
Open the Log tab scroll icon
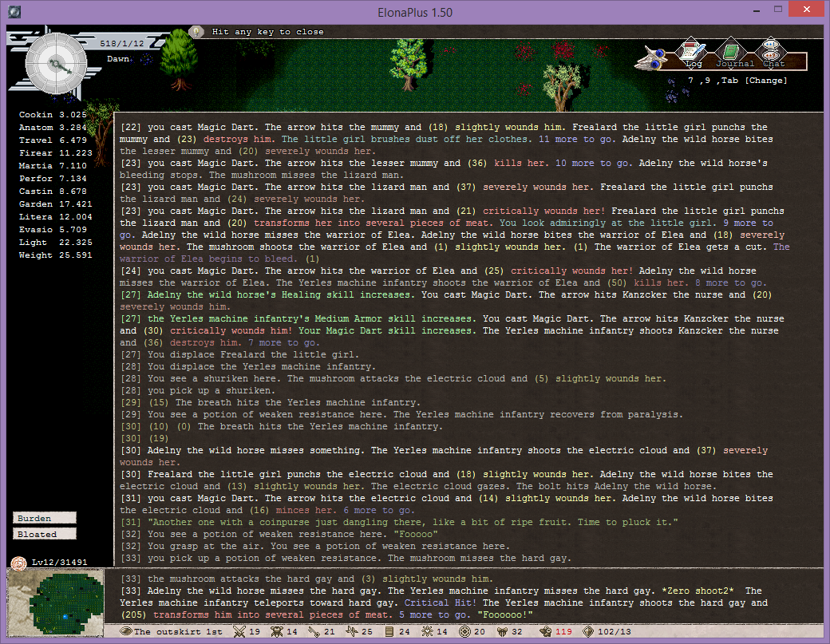pyautogui.click(x=693, y=53)
